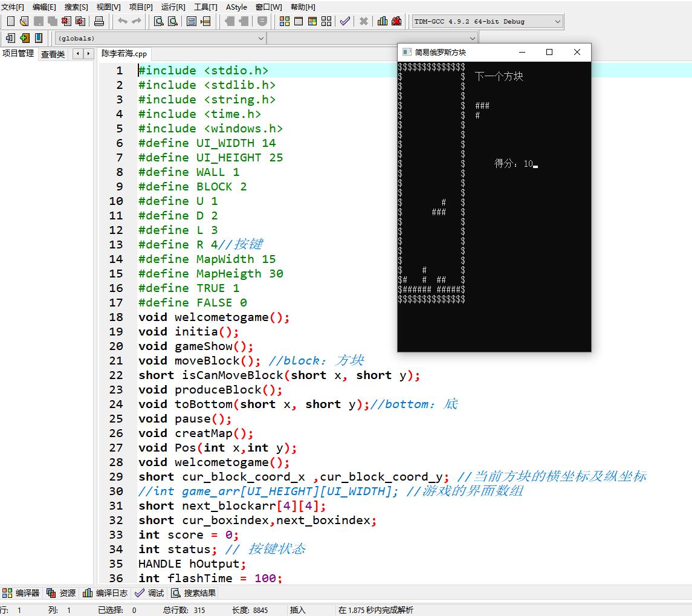
Task: Click the Compile and Run icon
Action: [312, 21]
